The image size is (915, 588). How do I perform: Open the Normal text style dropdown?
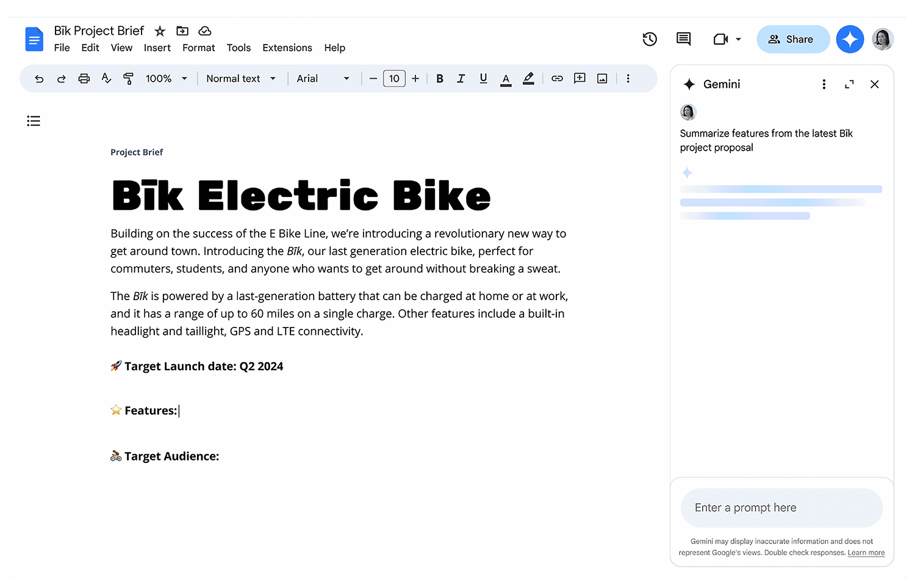(241, 79)
